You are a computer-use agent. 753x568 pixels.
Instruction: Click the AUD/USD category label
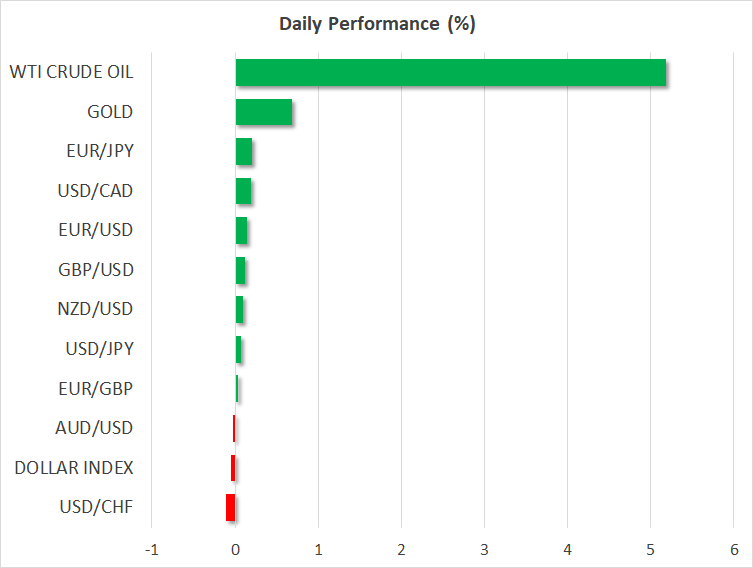pos(95,428)
